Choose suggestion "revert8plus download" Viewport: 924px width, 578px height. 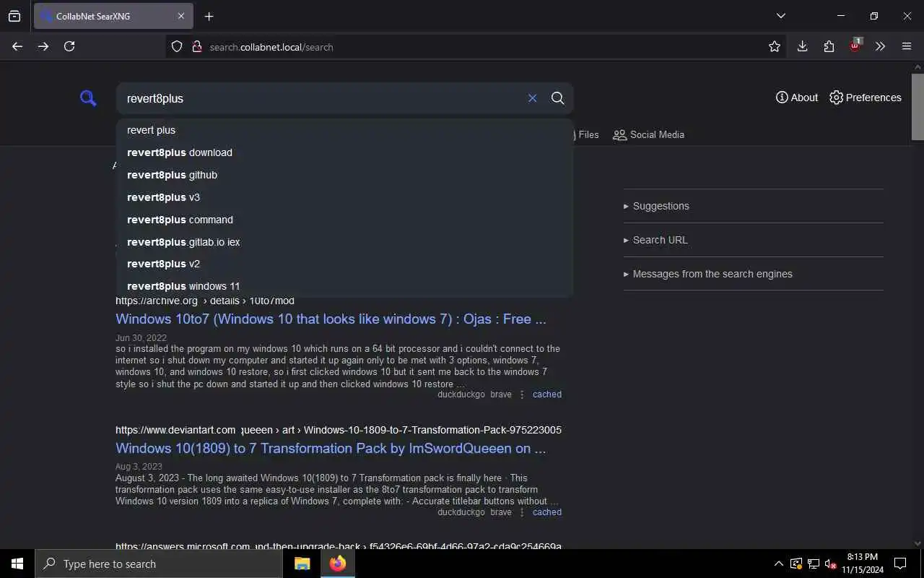click(344, 152)
